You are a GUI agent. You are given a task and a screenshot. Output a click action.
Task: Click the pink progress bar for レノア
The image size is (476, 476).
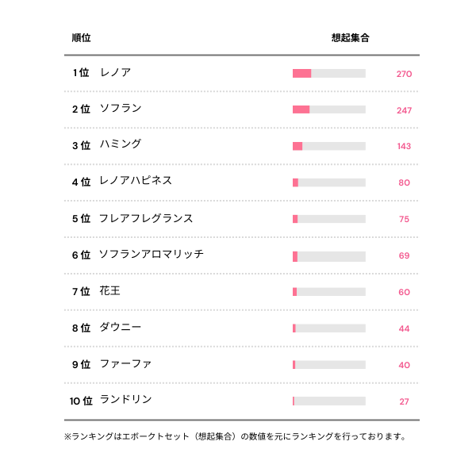pos(302,74)
